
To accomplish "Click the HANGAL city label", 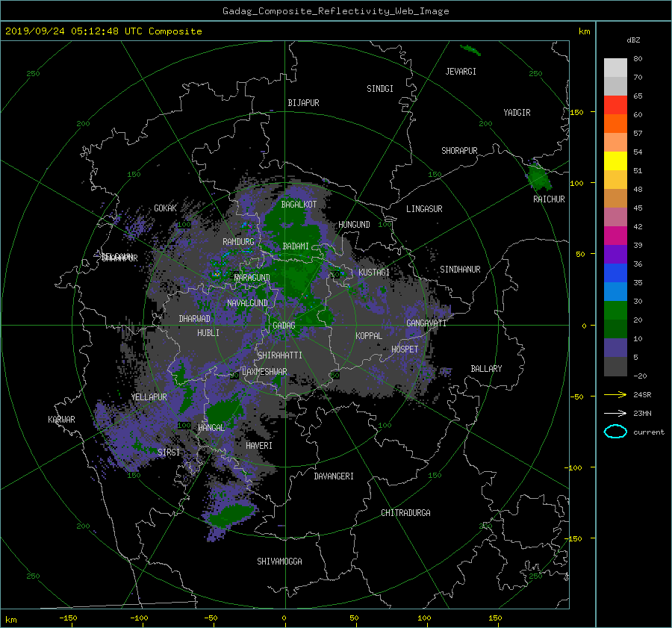I will (211, 428).
